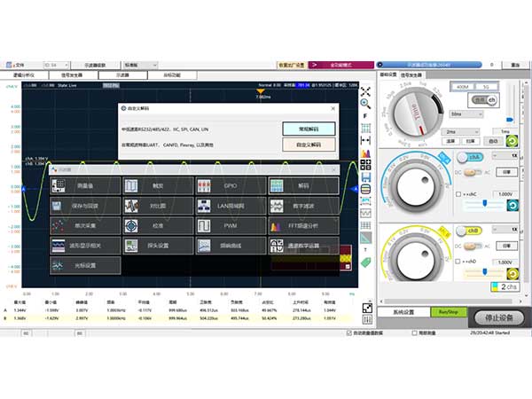Image resolution: width=532 pixels, height=399 pixels.
Task: Toggle the local measurement checkbox
Action: [414, 333]
